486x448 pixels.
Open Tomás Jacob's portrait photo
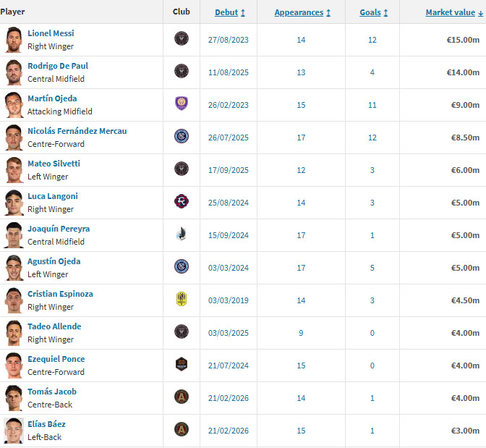[14, 398]
